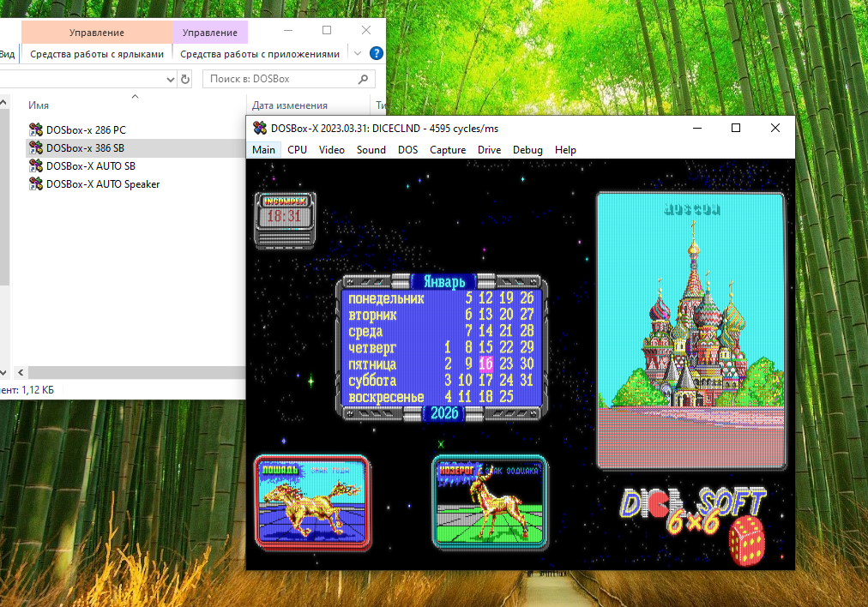Open the DOS menu in DOSBox-X

[408, 150]
